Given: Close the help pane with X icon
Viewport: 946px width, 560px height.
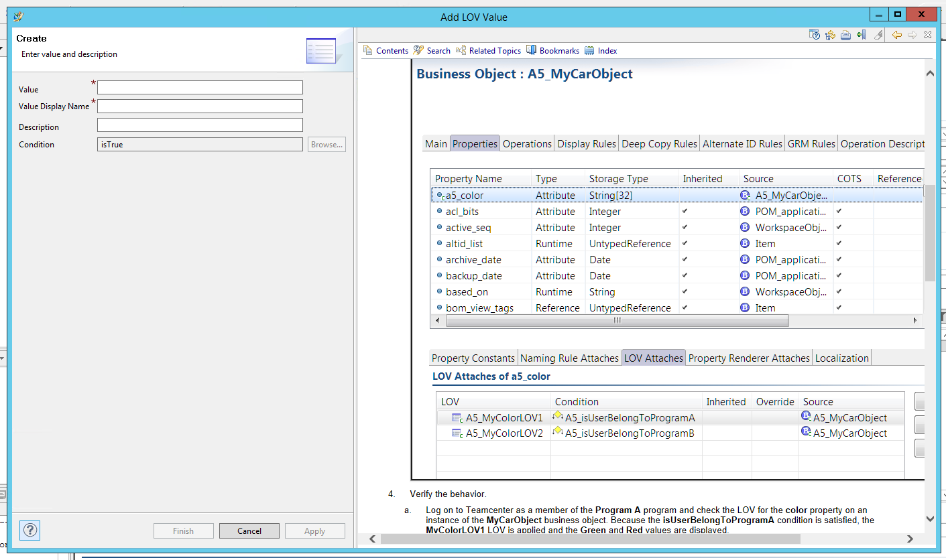Looking at the screenshot, I should 927,35.
